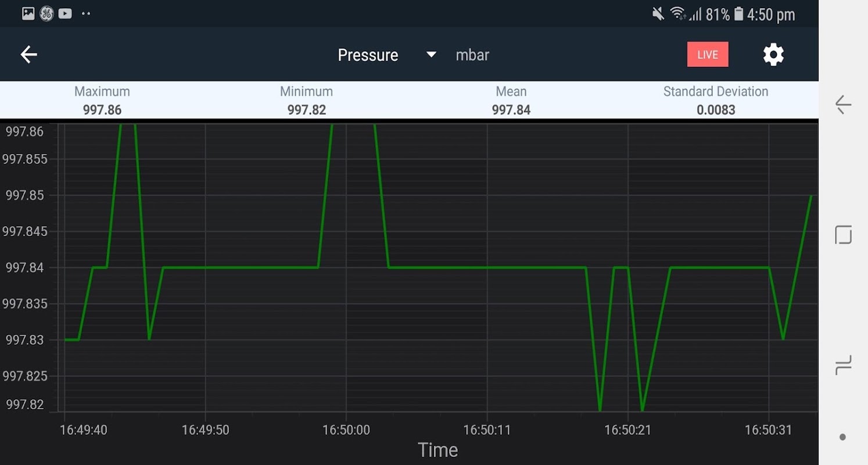The height and width of the screenshot is (465, 868).
Task: Select the Mean 997.84 statistic
Action: click(511, 101)
